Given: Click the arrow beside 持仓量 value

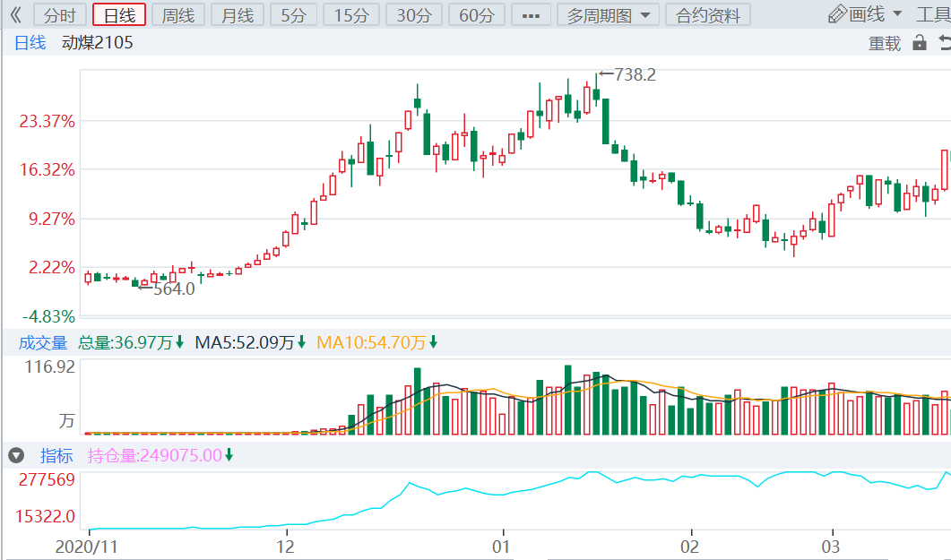Looking at the screenshot, I should click(229, 455).
